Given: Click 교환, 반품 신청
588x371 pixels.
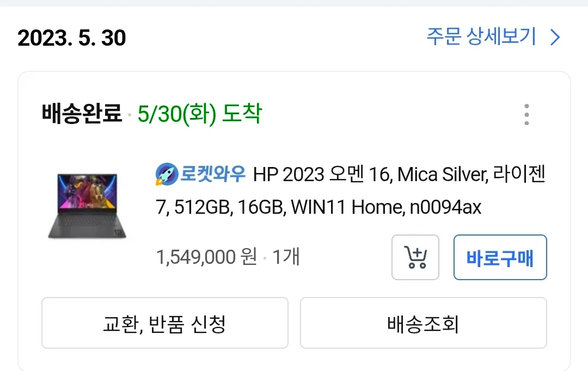Looking at the screenshot, I should click(164, 323).
